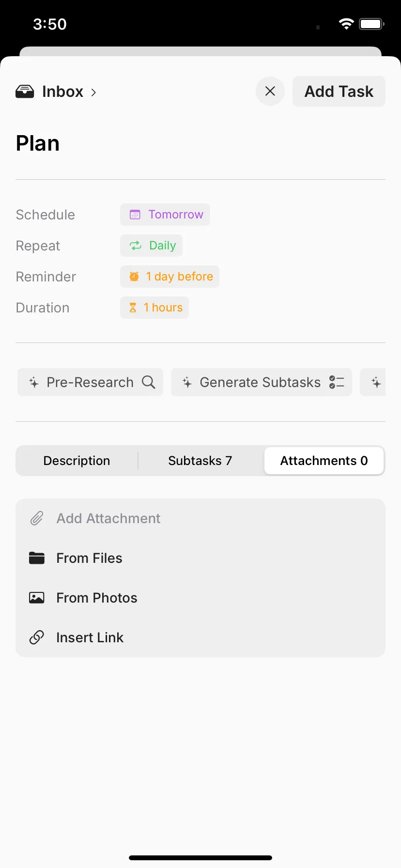The height and width of the screenshot is (868, 401).
Task: Select the Attachments 0 tab
Action: [x=324, y=461]
